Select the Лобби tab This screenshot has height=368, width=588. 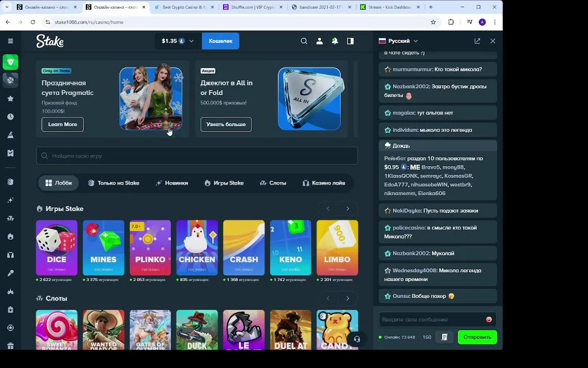coord(59,183)
